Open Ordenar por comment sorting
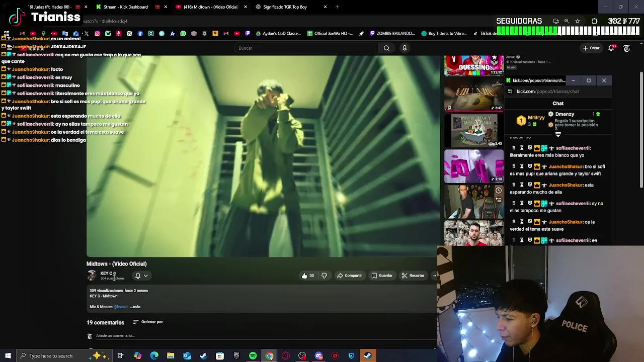Screen dimensions: 644x362 point(148,322)
